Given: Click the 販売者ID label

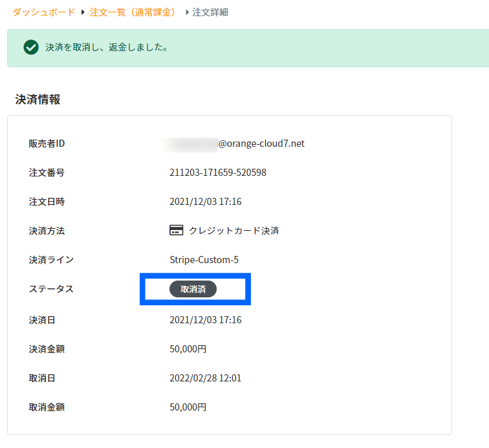Looking at the screenshot, I should coord(47,144).
